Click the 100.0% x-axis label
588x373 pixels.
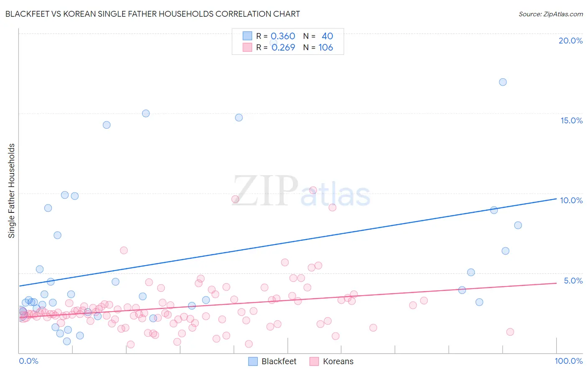click(569, 361)
